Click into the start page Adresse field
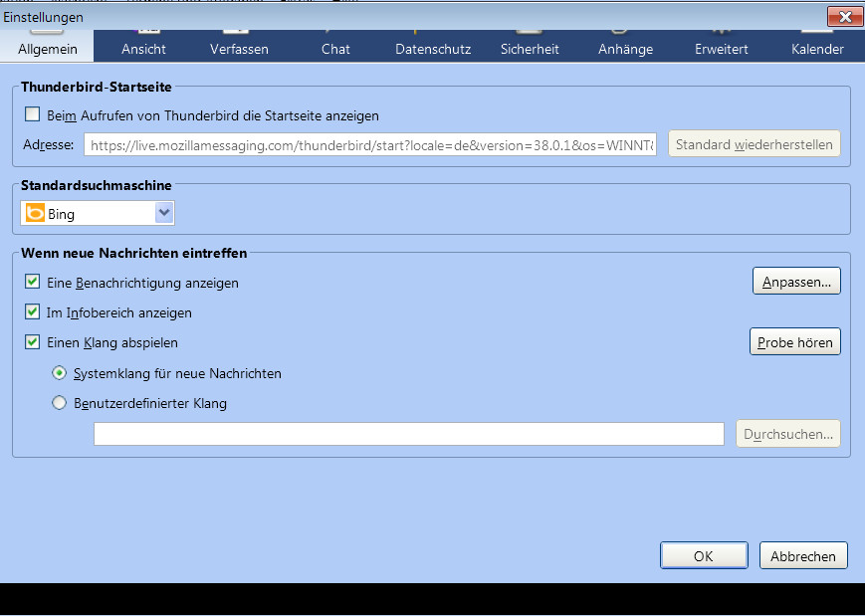Image resolution: width=865 pixels, height=616 pixels. pos(370,144)
